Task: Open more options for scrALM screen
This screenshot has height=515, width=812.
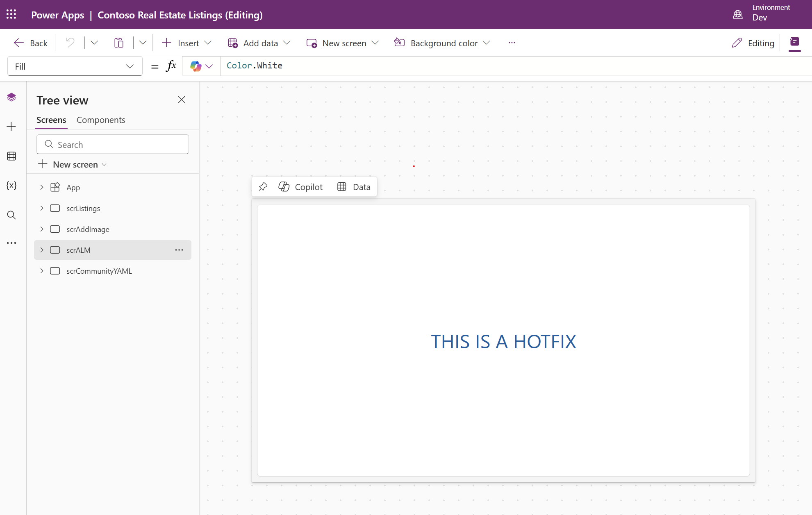Action: pos(179,250)
